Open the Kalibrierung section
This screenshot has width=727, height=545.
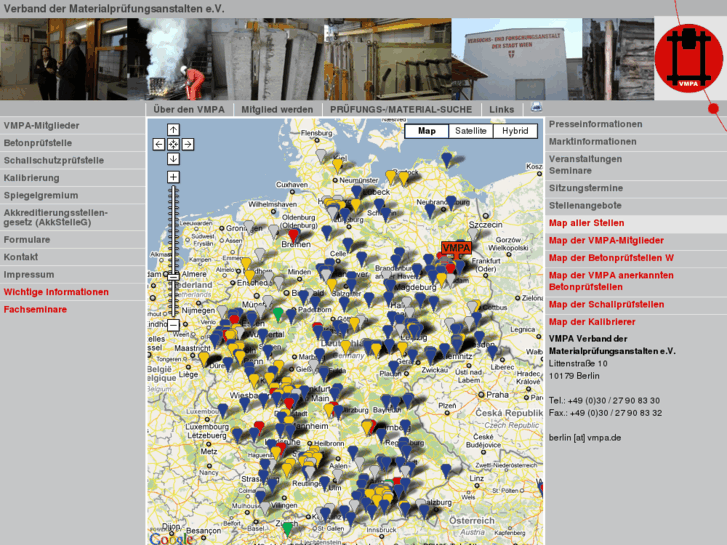(x=72, y=178)
